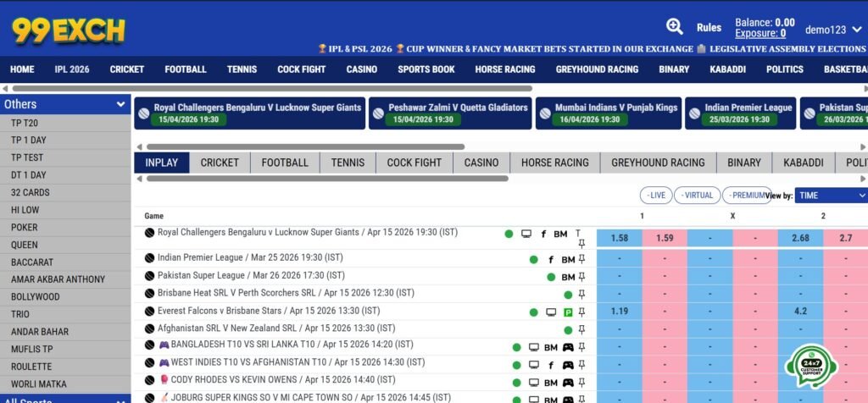Open the green P premium icon for Everest Falcons
This screenshot has height=403, width=868.
(x=568, y=312)
